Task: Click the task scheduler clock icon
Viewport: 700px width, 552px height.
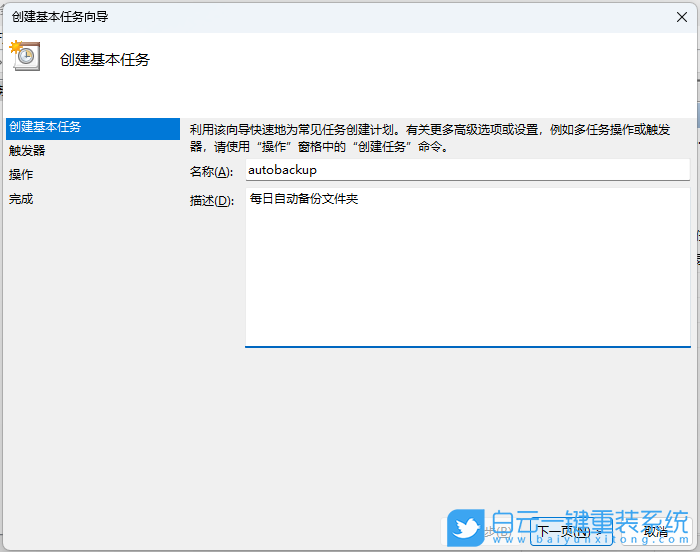Action: (25, 56)
